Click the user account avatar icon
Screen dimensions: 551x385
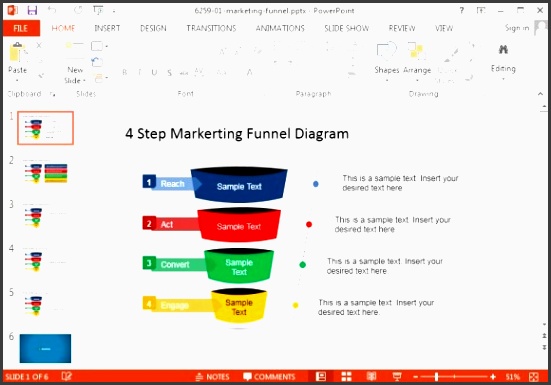[540, 28]
